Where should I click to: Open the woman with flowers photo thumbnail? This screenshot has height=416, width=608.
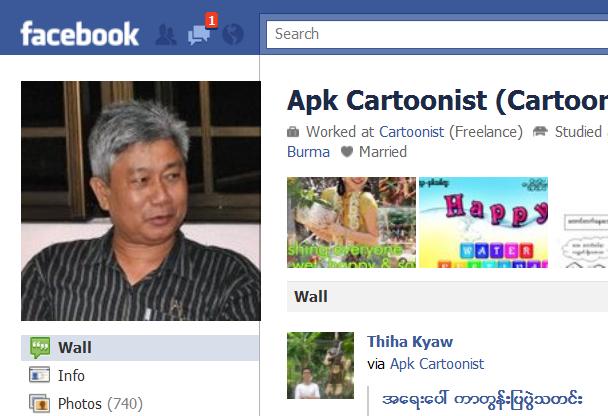(x=351, y=223)
